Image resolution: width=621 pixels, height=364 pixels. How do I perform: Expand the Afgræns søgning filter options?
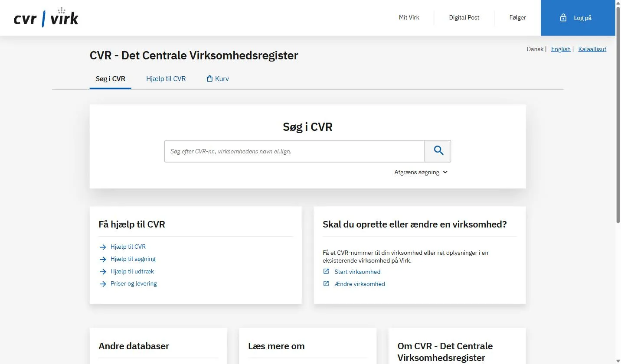coord(421,172)
